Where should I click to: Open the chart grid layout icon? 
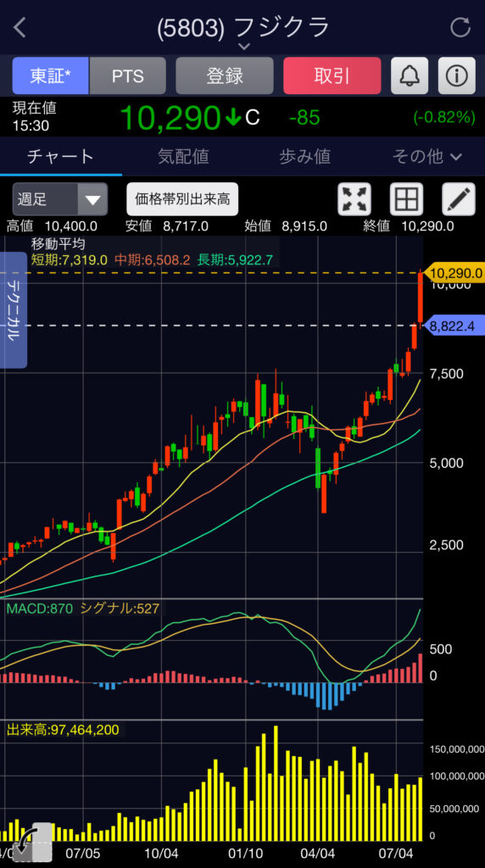406,199
